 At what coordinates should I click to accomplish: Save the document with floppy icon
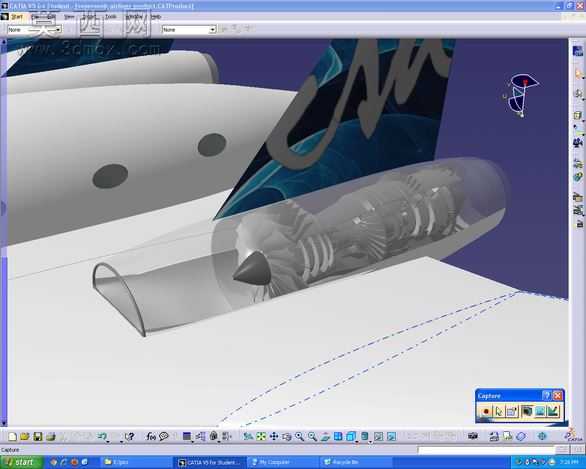point(37,436)
